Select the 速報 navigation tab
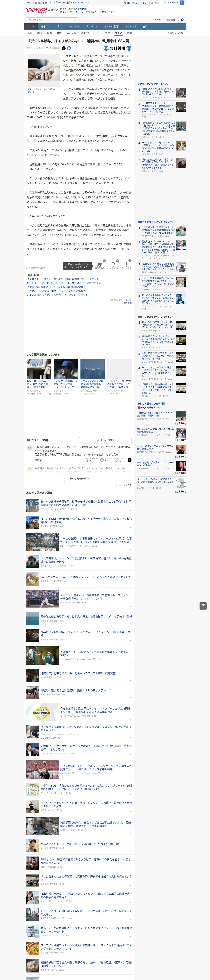Screen dimensions: 210x980 pyautogui.click(x=43, y=26)
